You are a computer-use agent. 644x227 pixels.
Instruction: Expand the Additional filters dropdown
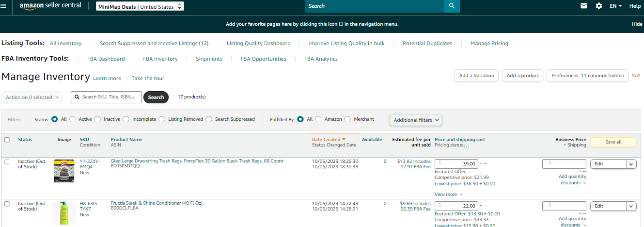pos(416,120)
